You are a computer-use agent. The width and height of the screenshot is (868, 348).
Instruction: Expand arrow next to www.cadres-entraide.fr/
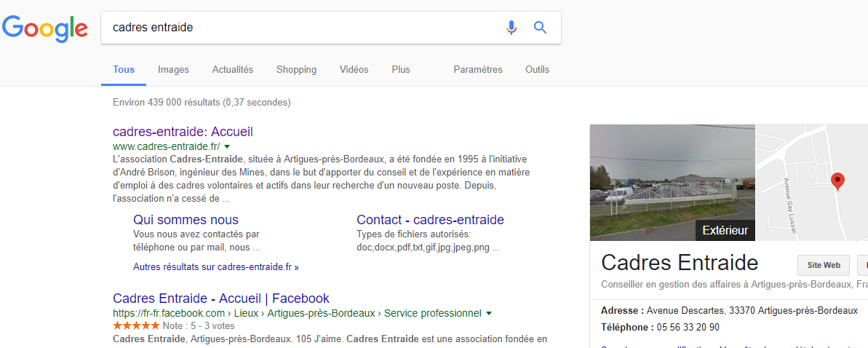point(227,147)
